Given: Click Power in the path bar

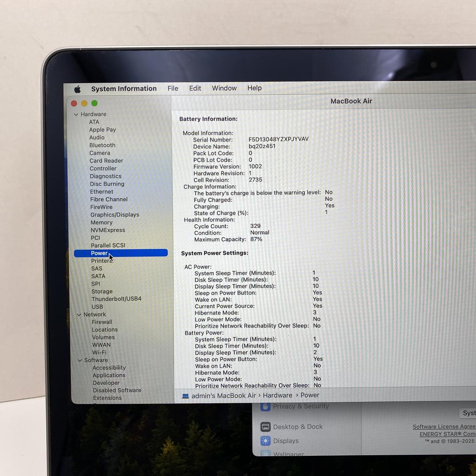Looking at the screenshot, I should (310, 395).
